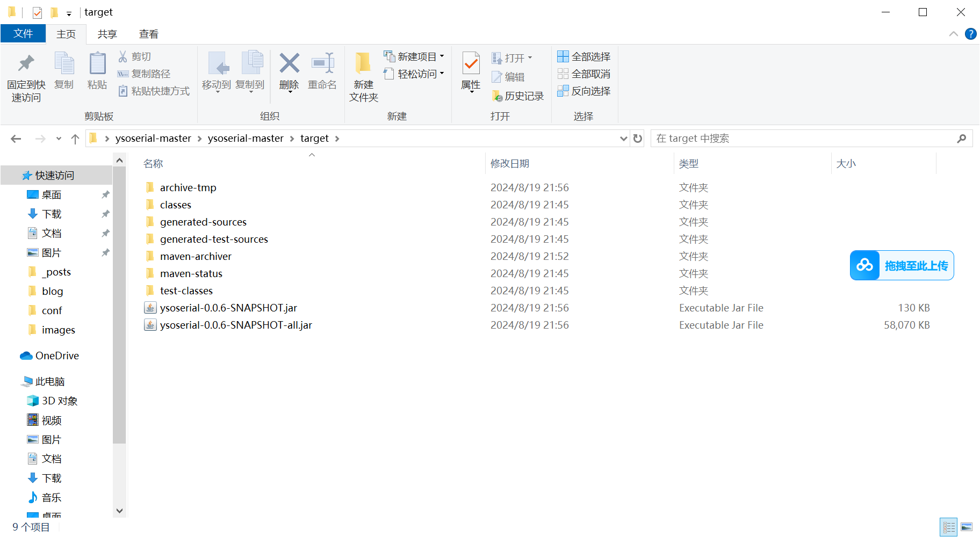Viewport: 980px width, 537px height.
Task: Click the Delete (删除) icon in ribbon
Action: tap(289, 64)
